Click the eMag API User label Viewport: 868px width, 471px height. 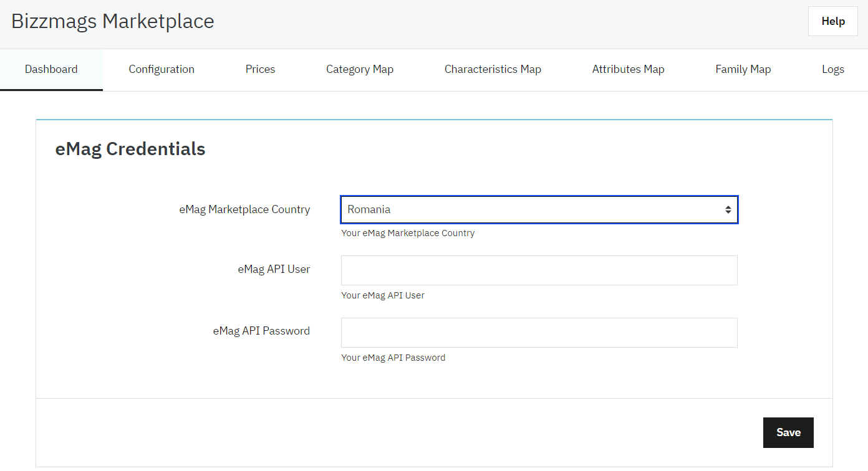coord(274,269)
